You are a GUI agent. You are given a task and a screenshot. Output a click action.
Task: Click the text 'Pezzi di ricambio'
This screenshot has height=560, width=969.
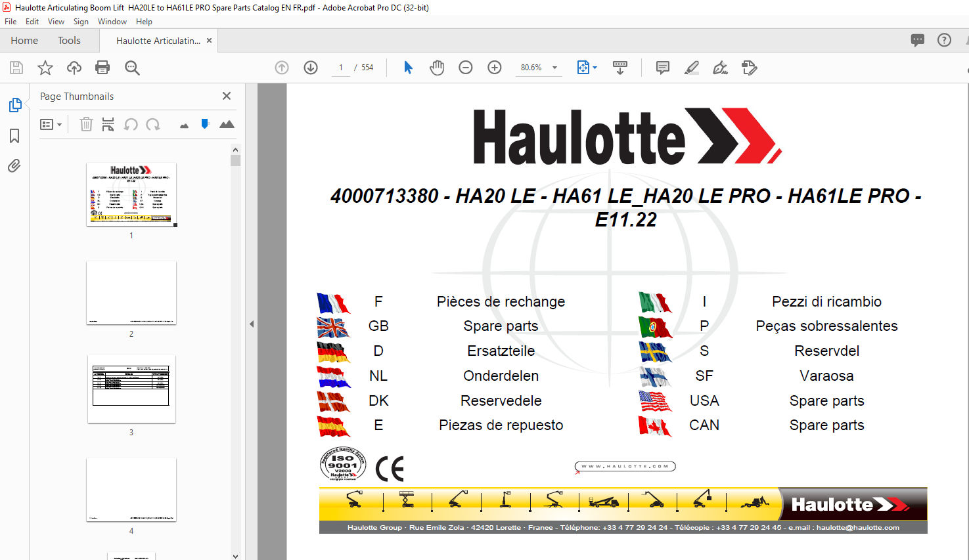(x=826, y=301)
